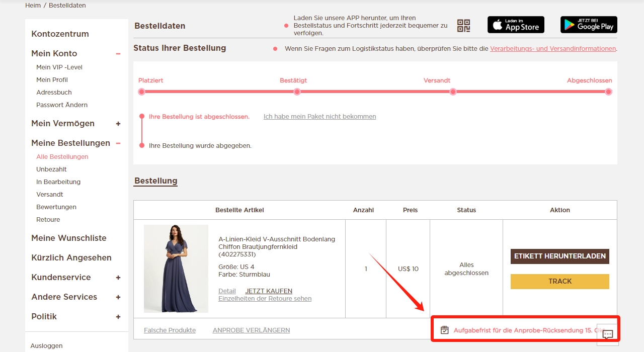Image resolution: width=644 pixels, height=352 pixels.
Task: Open Meine Wunschliste menu item
Action: pos(69,238)
